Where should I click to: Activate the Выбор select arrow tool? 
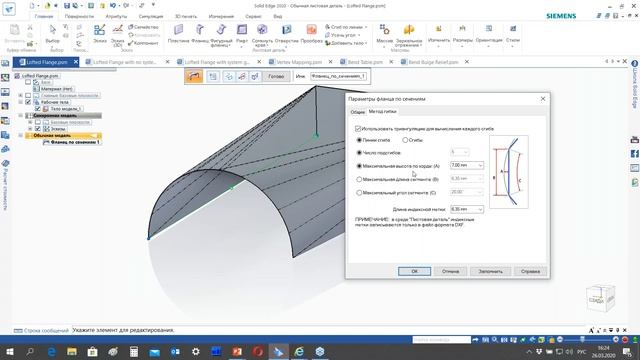tap(53, 33)
